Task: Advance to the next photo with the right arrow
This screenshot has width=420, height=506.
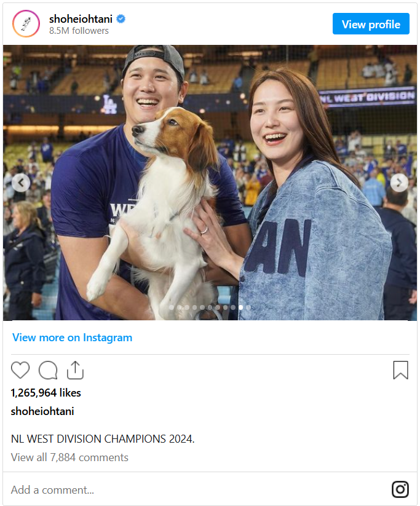Action: [399, 183]
